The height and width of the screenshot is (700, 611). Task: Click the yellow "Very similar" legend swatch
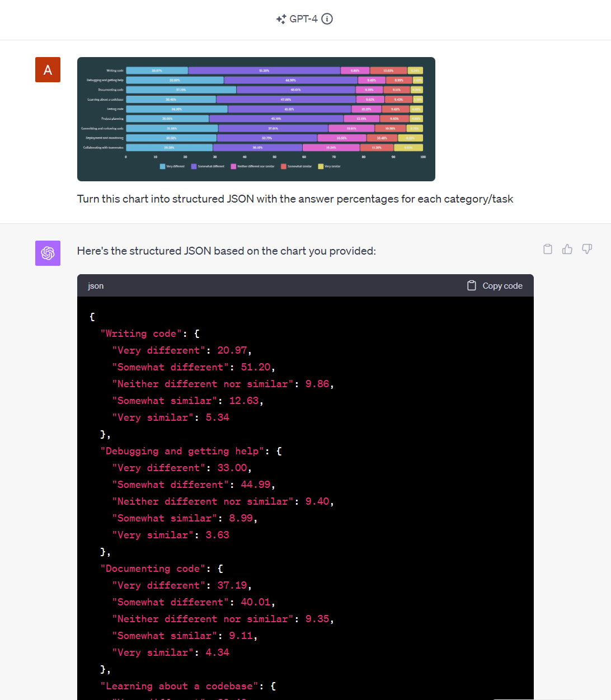321,166
